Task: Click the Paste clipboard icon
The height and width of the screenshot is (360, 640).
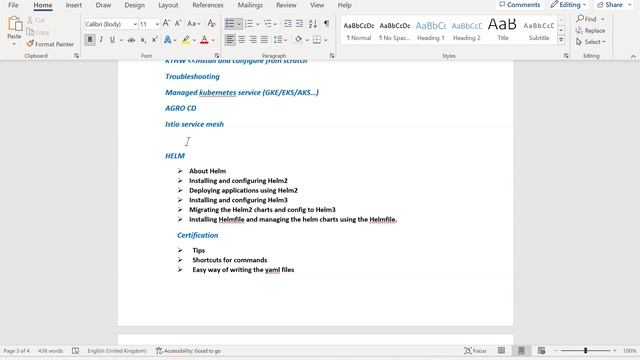Action: click(15, 24)
